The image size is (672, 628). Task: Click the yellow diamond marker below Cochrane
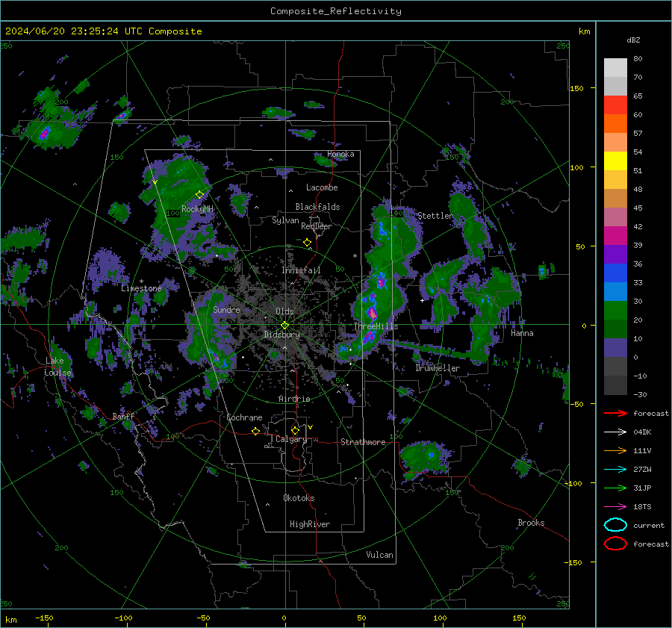pos(255,431)
